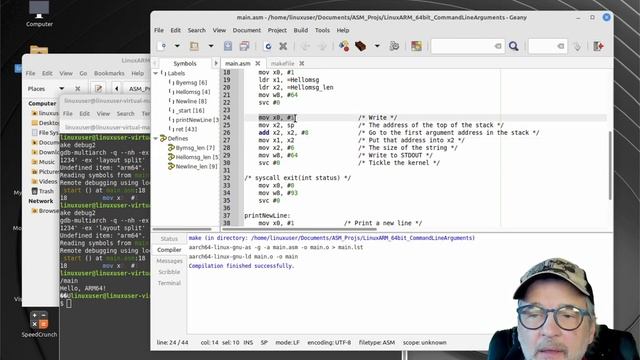The image size is (640, 360).
Task: Open the Project menu
Action: tap(277, 30)
